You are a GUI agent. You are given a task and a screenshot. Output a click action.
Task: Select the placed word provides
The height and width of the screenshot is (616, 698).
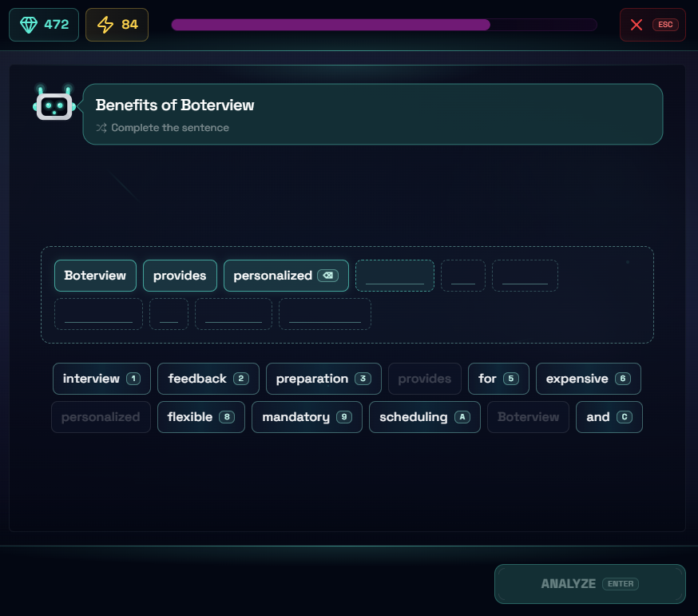(180, 276)
